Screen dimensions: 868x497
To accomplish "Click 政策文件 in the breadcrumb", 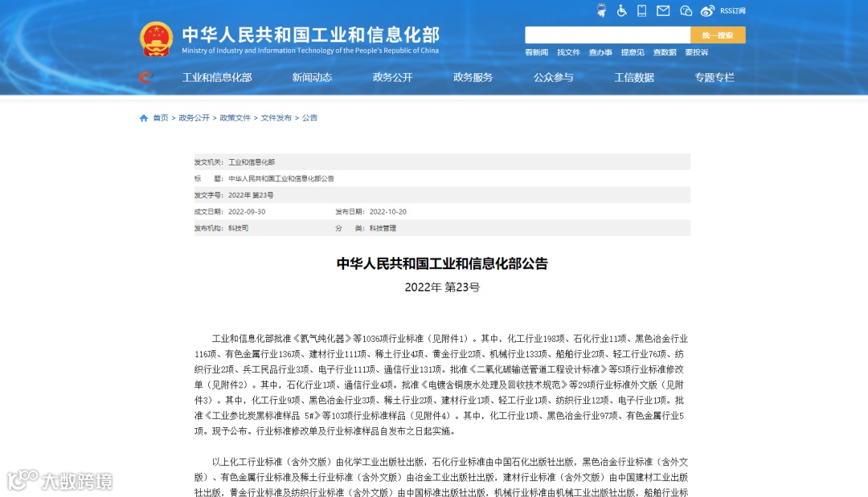I will (235, 118).
